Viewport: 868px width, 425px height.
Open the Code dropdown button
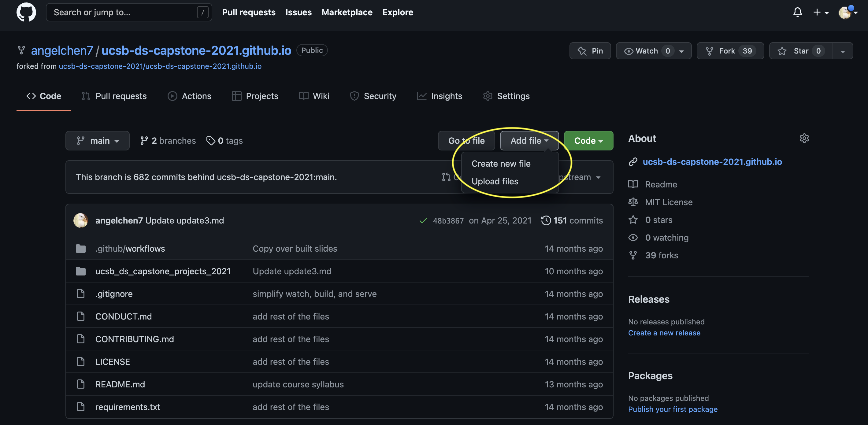[588, 141]
